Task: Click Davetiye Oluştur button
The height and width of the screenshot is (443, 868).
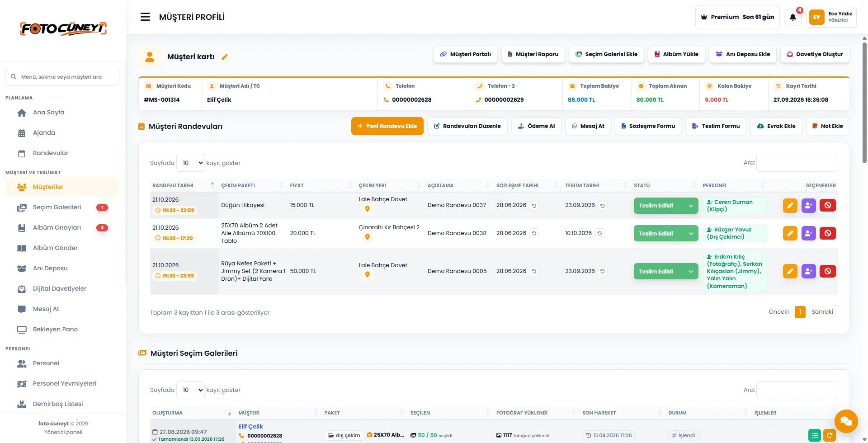Action: [815, 54]
